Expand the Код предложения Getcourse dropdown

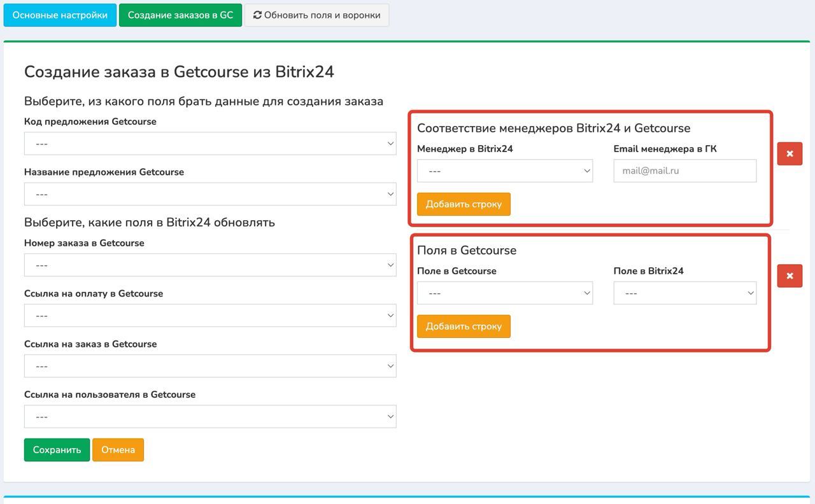click(x=210, y=144)
